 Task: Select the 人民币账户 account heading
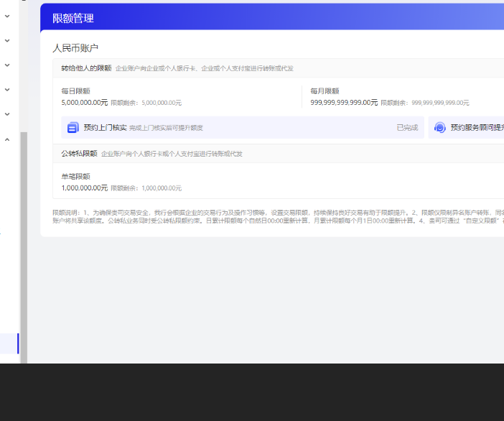pos(75,48)
